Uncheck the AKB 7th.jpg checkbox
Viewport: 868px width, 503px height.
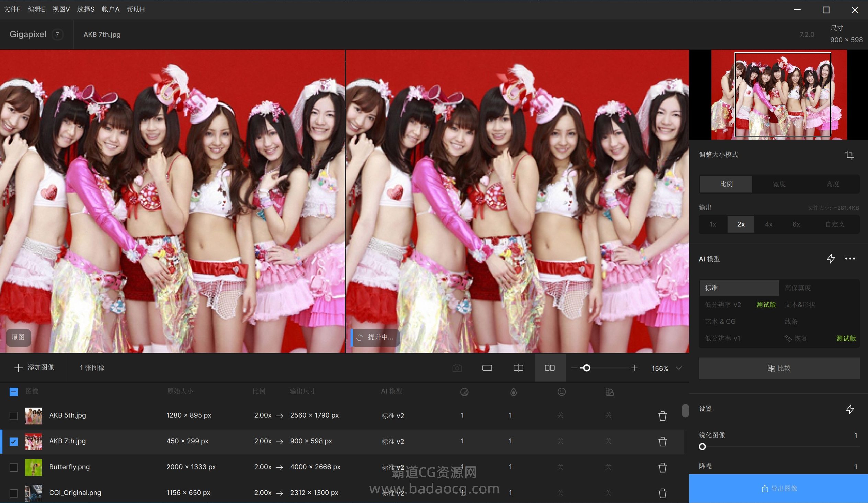[x=14, y=441]
